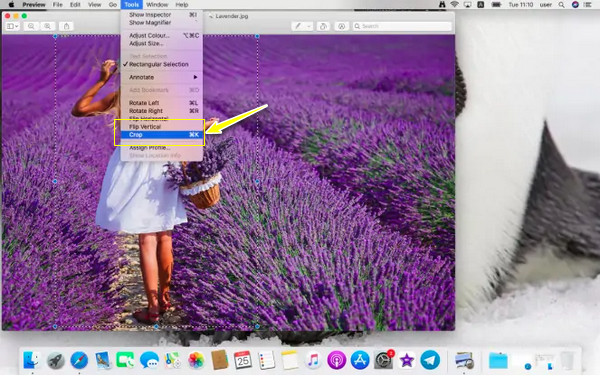The height and width of the screenshot is (376, 600).
Task: Click the zoom in magnifier icon
Action: pyautogui.click(x=47, y=26)
